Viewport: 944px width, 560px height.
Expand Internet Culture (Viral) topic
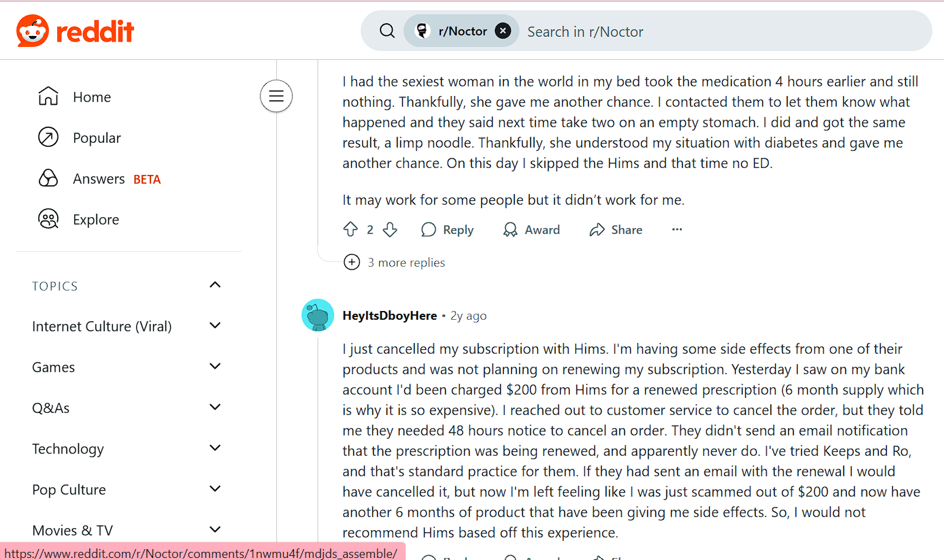[x=215, y=326]
